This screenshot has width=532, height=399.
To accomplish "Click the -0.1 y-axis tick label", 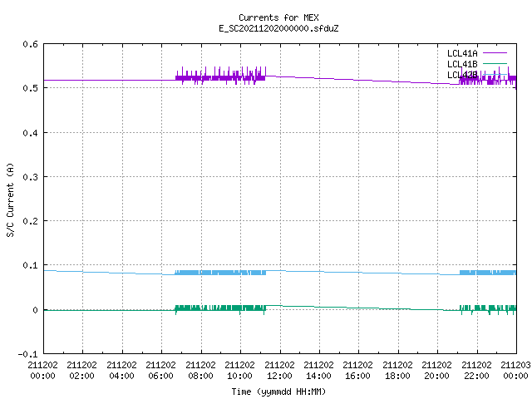I will [x=27, y=354].
